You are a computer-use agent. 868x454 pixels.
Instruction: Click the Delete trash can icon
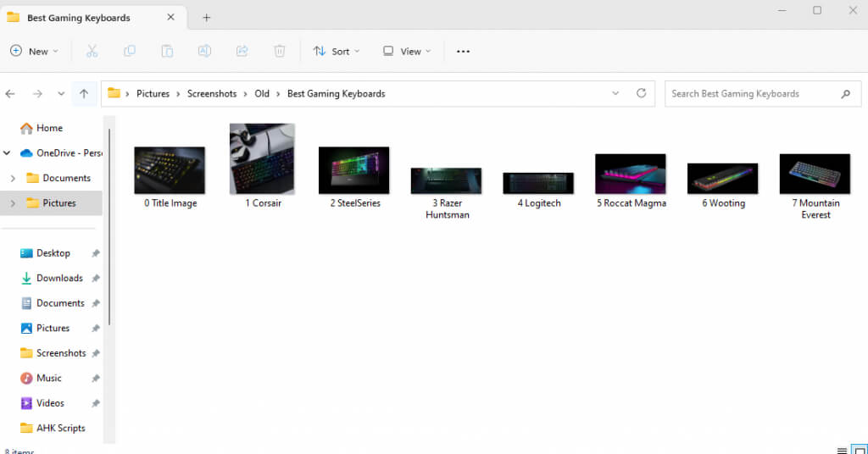tap(279, 51)
